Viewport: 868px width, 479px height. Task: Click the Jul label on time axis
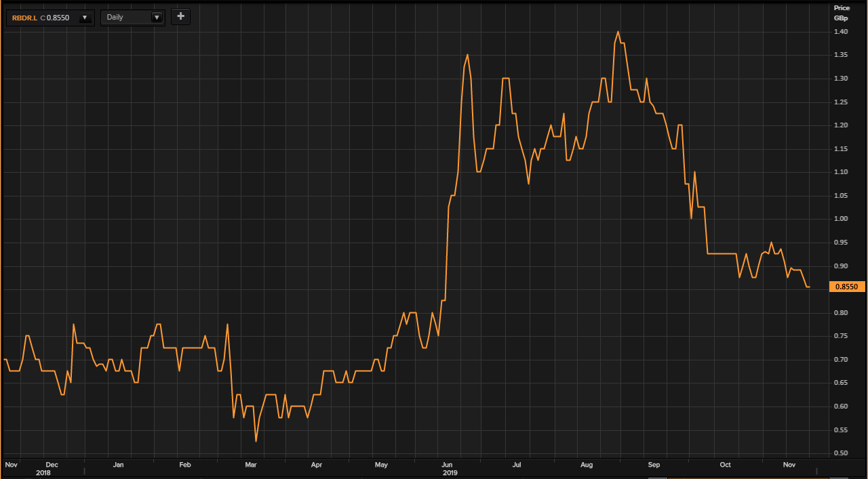pos(517,465)
